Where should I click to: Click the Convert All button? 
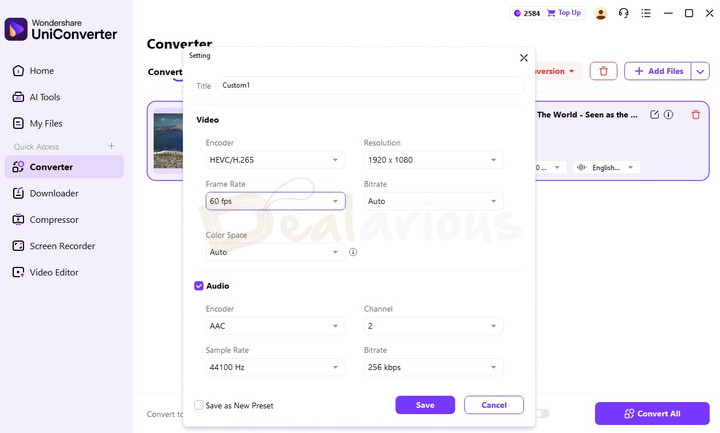(x=652, y=414)
